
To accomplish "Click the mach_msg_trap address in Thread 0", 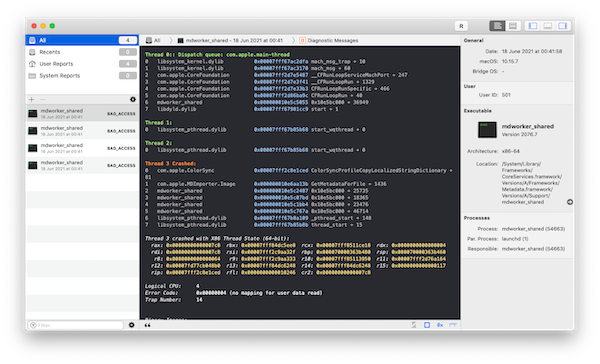I will (281, 62).
